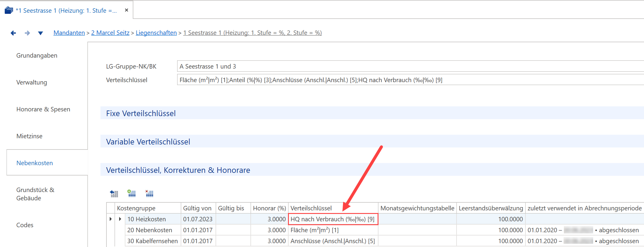Switch to the Honorare & Spesen section
644x247 pixels.
(43, 109)
